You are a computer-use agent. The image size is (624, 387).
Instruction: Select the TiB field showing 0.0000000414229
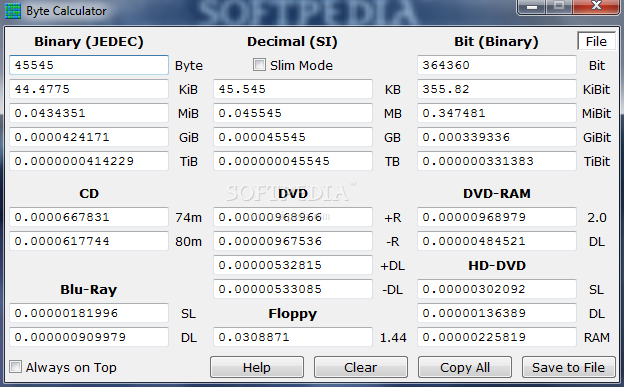coord(89,161)
